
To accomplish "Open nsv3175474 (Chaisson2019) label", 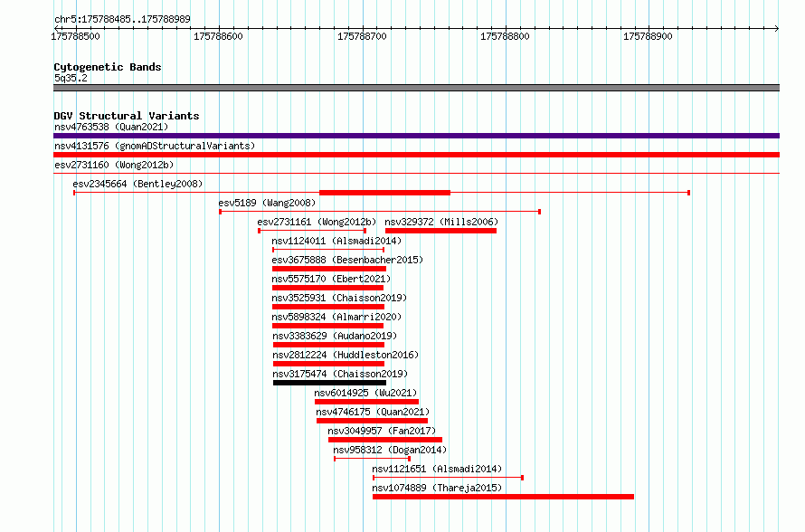I will coord(340,374).
